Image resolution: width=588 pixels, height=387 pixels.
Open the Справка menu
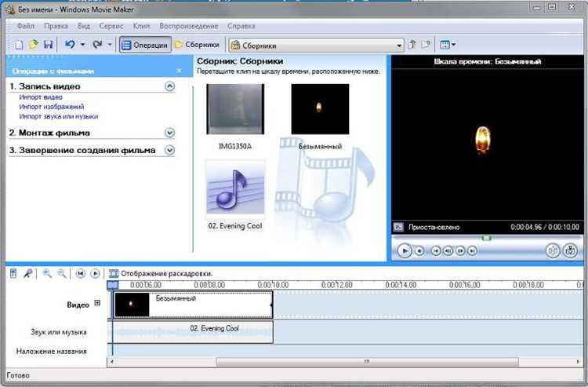coord(241,26)
